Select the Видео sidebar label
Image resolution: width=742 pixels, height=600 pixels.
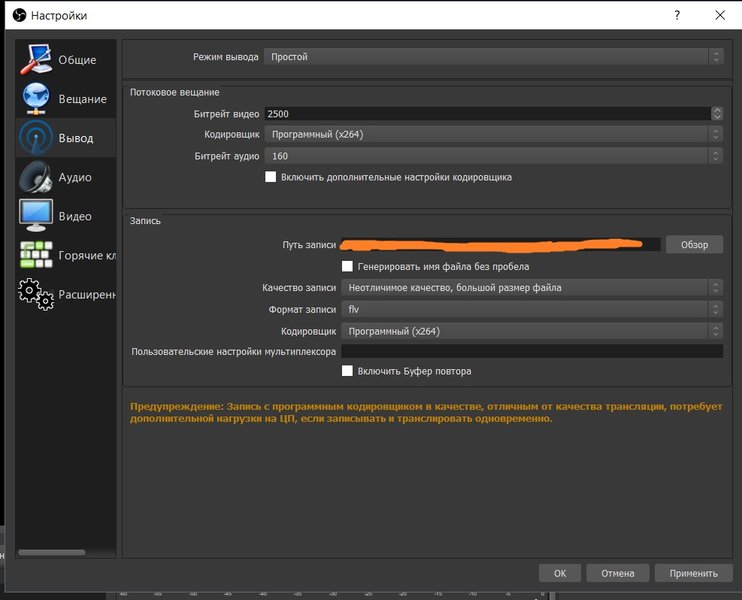pyautogui.click(x=75, y=216)
